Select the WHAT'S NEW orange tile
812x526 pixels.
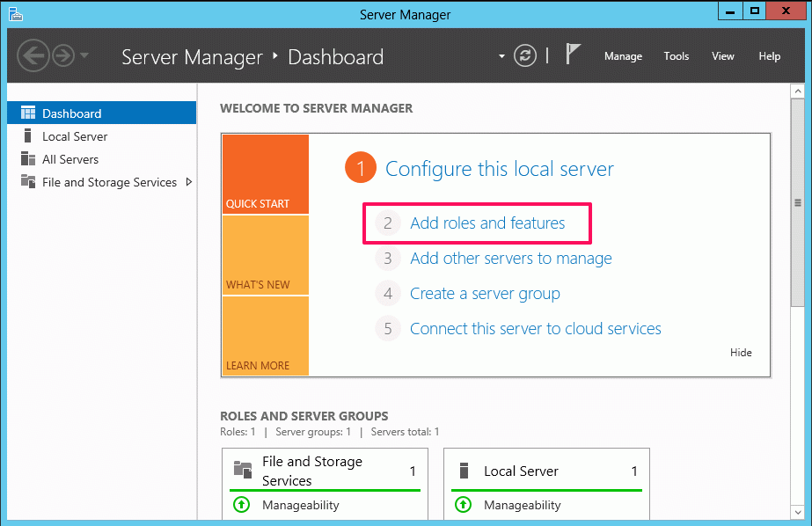tap(266, 255)
